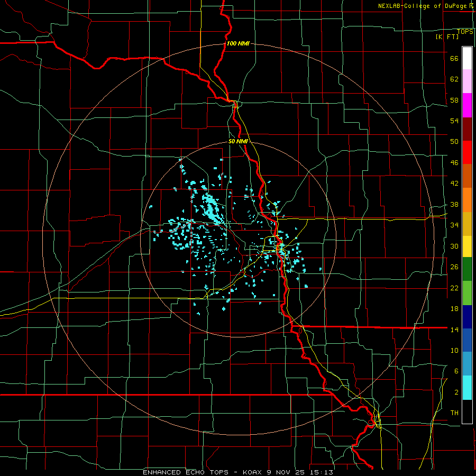Click the legend value "58"
476x476 pixels.
pos(454,100)
